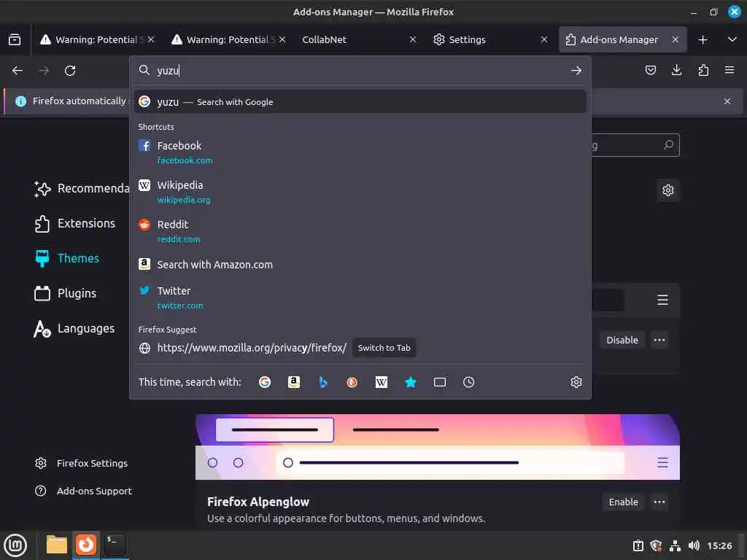This screenshot has height=560, width=747.
Task: Open add-ons tools gear menu
Action: pyautogui.click(x=668, y=190)
